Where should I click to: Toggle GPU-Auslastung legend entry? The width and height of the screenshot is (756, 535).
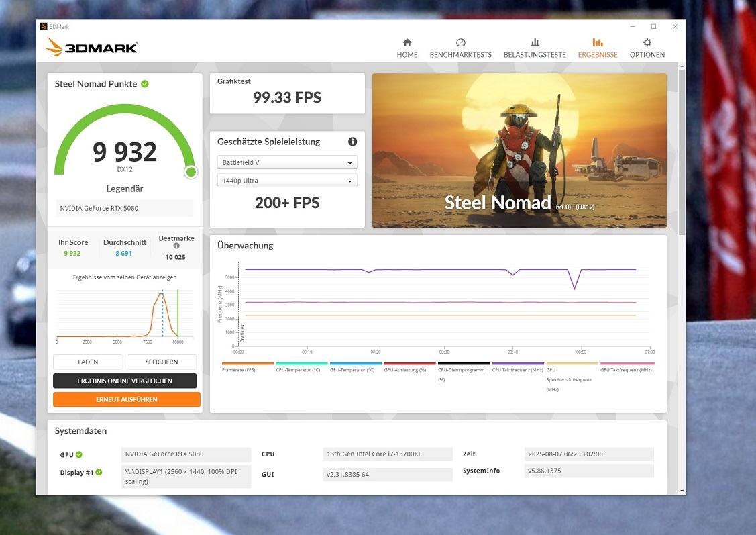409,367
